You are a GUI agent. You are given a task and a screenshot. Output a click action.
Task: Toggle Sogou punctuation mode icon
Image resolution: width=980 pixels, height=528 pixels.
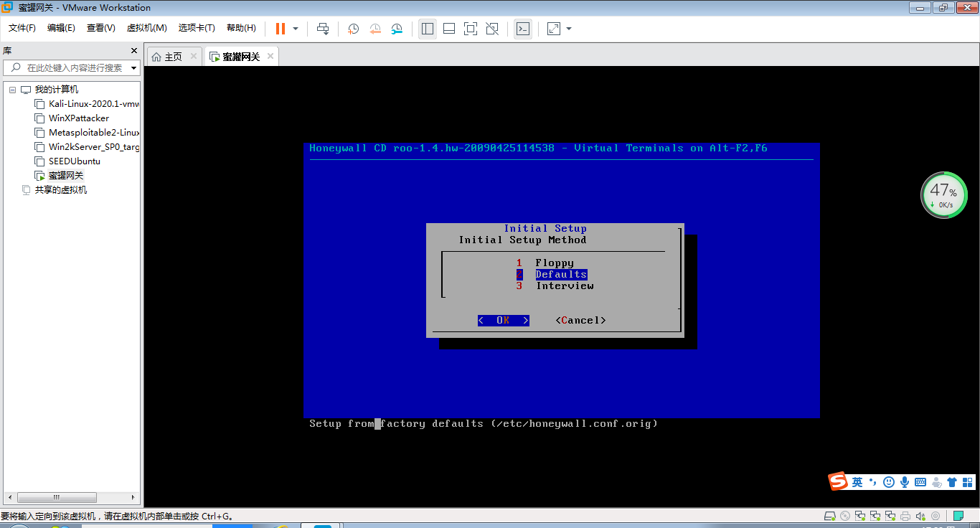pyautogui.click(x=873, y=482)
